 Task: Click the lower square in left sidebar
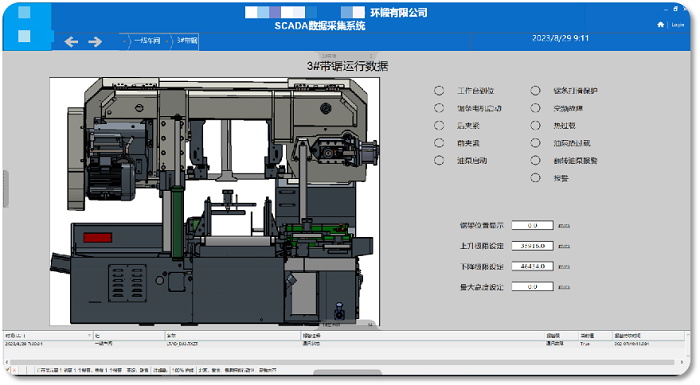(x=24, y=36)
